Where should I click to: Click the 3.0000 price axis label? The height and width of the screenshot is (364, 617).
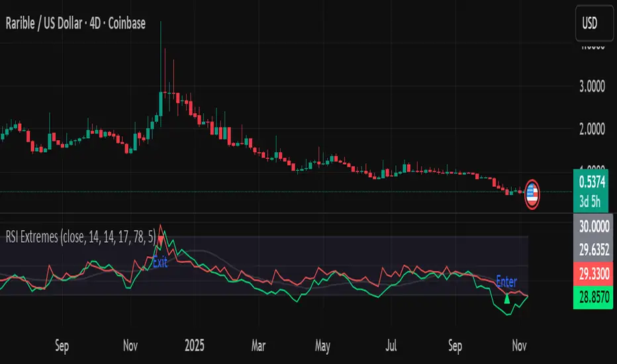[592, 86]
